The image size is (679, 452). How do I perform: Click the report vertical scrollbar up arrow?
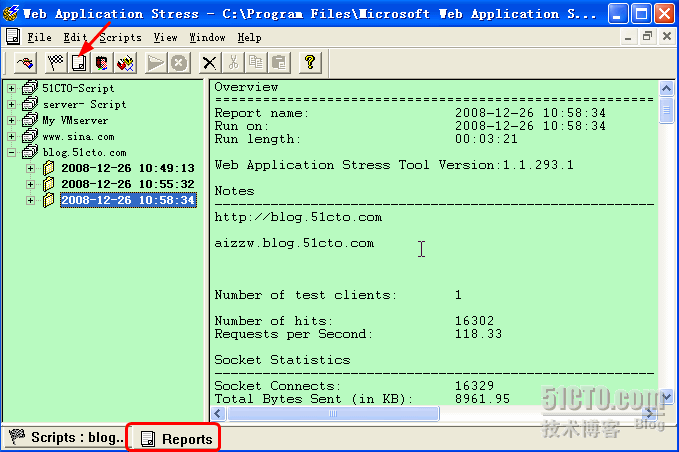[x=666, y=89]
